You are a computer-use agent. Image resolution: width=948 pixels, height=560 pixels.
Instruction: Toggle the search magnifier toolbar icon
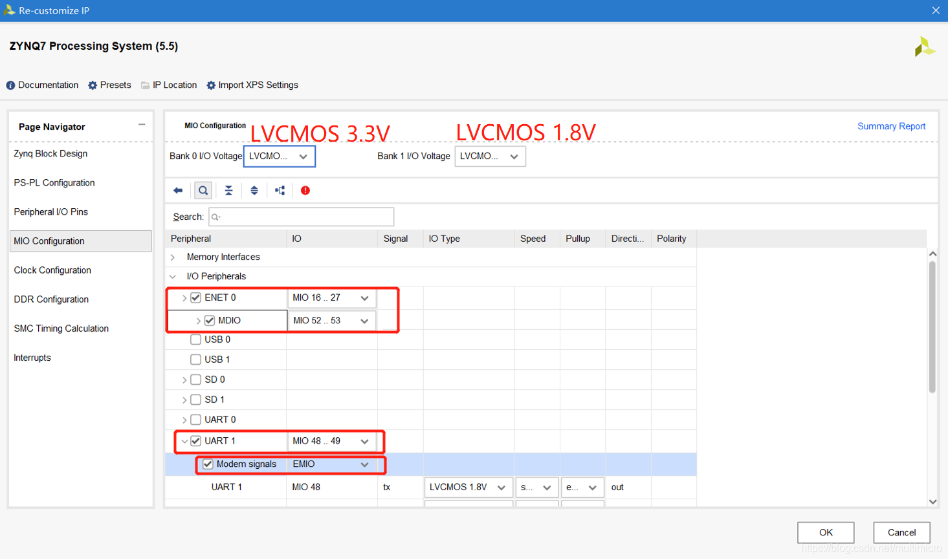[203, 191]
